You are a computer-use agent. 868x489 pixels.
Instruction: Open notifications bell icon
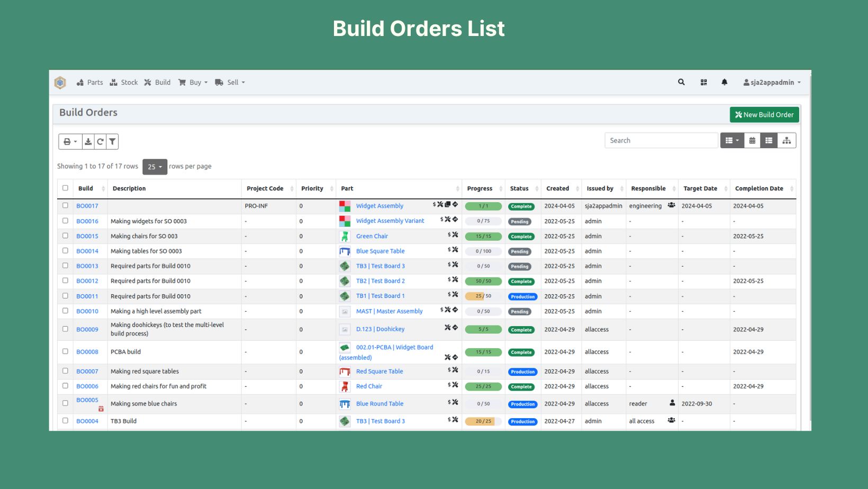[x=724, y=82]
